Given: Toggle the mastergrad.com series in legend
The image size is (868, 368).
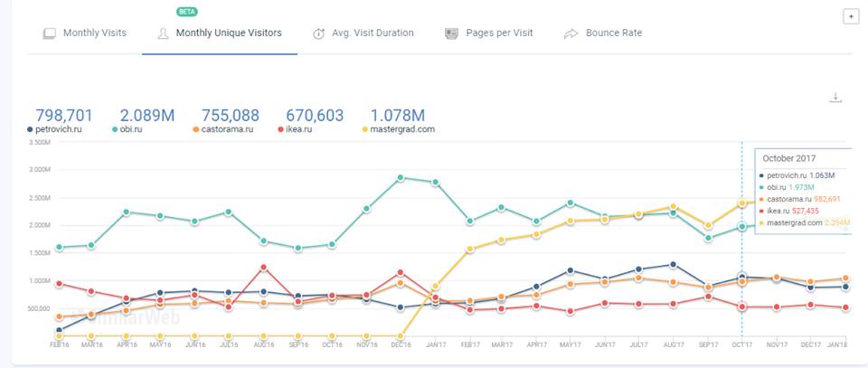Looking at the screenshot, I should pos(401,130).
